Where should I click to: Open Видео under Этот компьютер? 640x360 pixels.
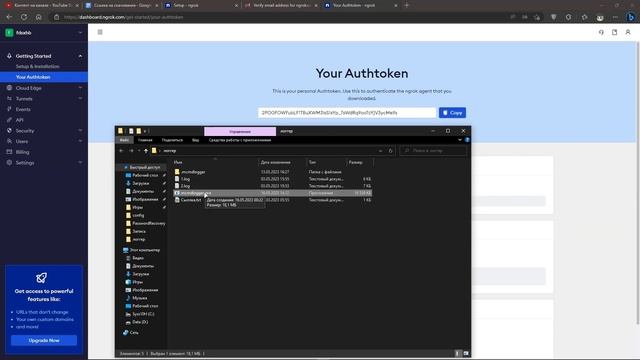pyautogui.click(x=138, y=258)
